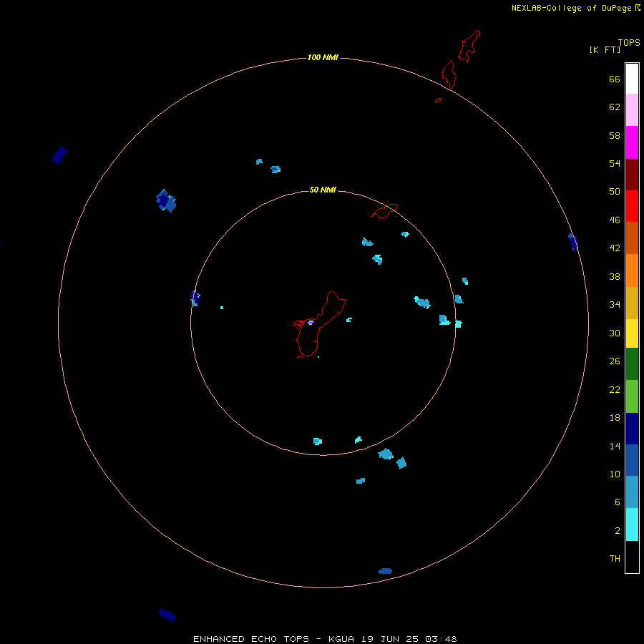Click the 54 scale value
644x644 pixels.
(x=615, y=163)
